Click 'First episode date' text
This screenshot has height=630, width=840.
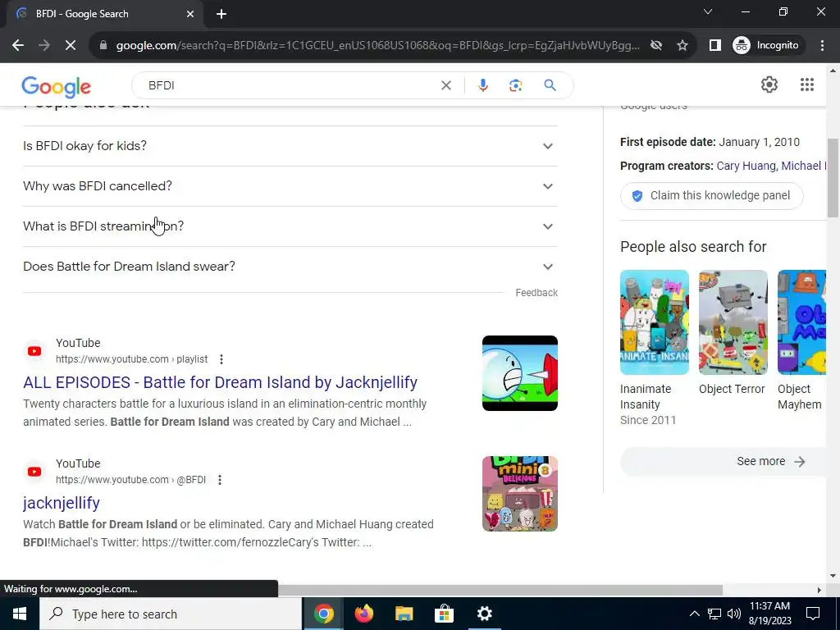coord(668,143)
